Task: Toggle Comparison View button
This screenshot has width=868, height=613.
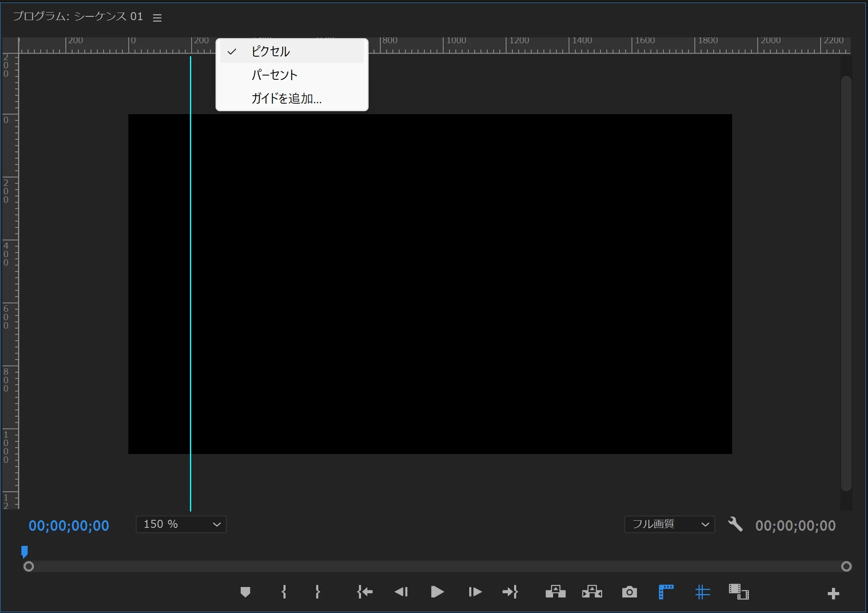Action: click(x=738, y=592)
